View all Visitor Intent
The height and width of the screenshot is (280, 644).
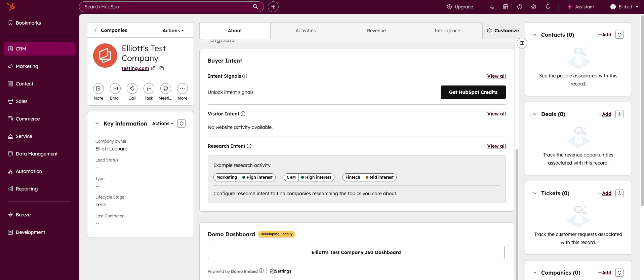(x=496, y=114)
